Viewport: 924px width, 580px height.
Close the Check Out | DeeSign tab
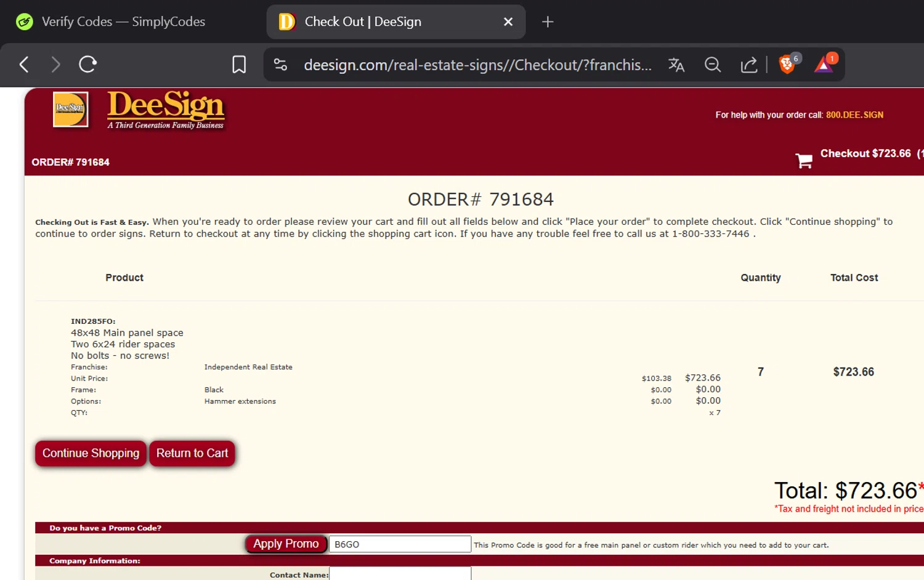[x=508, y=22]
